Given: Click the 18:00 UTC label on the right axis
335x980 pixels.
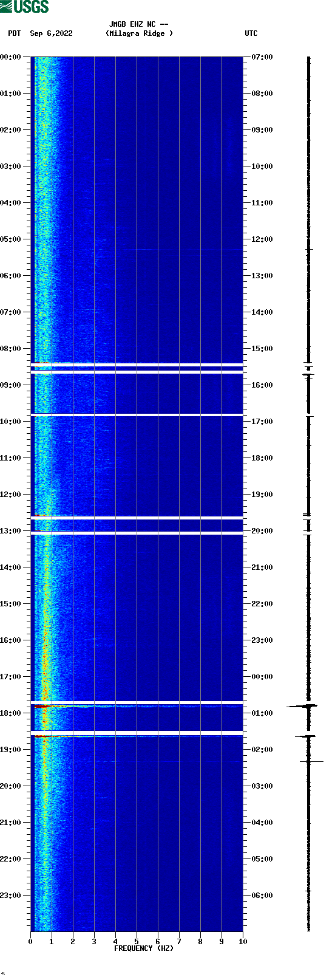Looking at the screenshot, I should (262, 458).
